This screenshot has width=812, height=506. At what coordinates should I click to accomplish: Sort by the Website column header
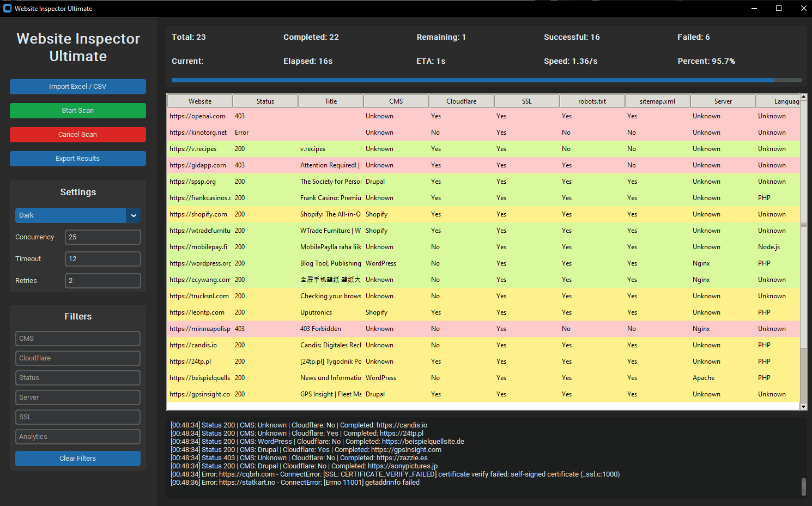pyautogui.click(x=200, y=101)
